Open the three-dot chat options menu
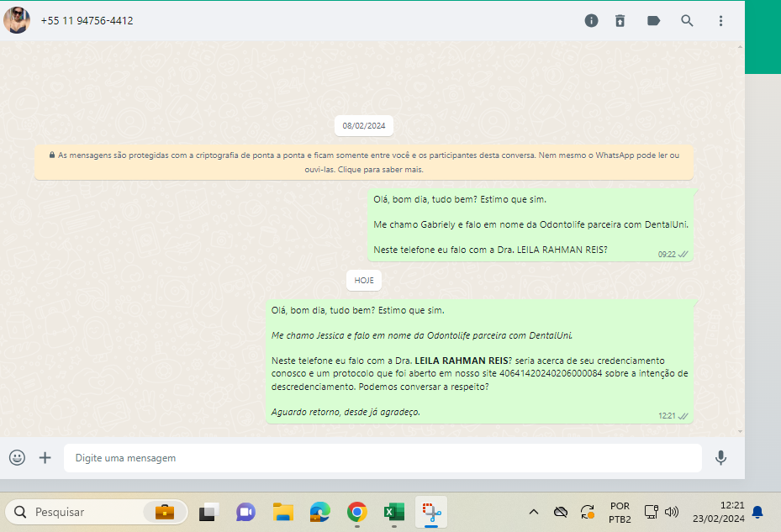This screenshot has height=532, width=781. (720, 21)
